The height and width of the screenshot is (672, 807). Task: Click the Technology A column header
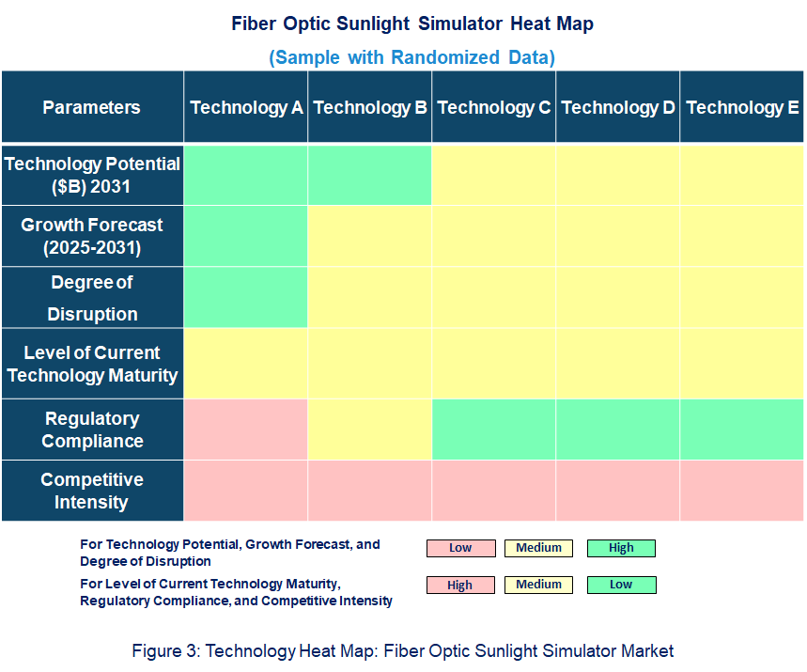coord(246,107)
